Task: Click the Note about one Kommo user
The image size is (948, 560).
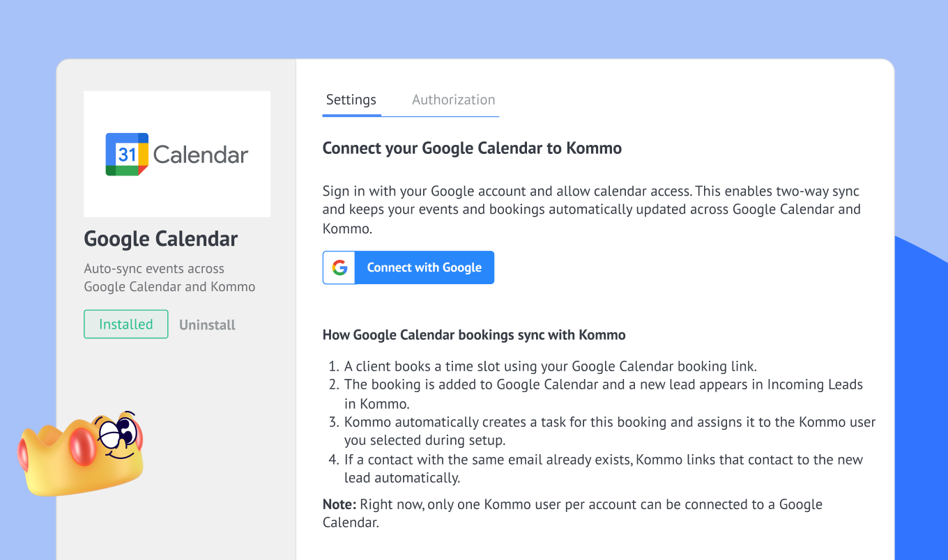Action: [572, 513]
